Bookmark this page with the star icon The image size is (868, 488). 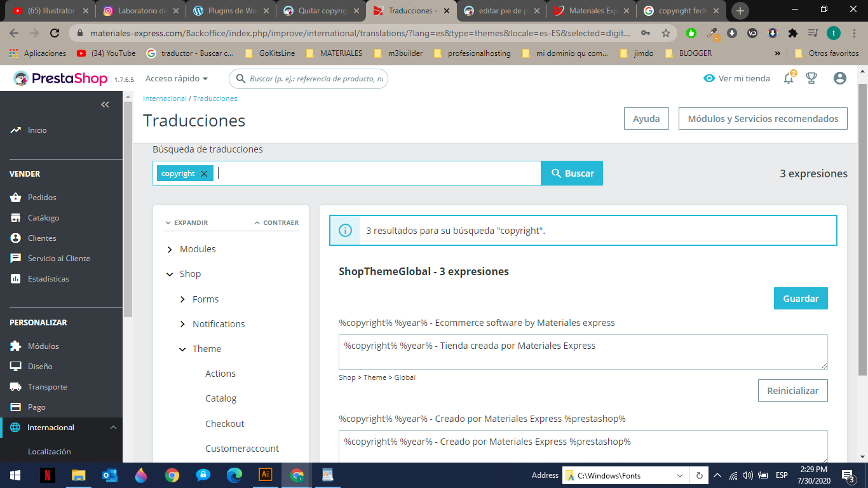click(x=666, y=33)
